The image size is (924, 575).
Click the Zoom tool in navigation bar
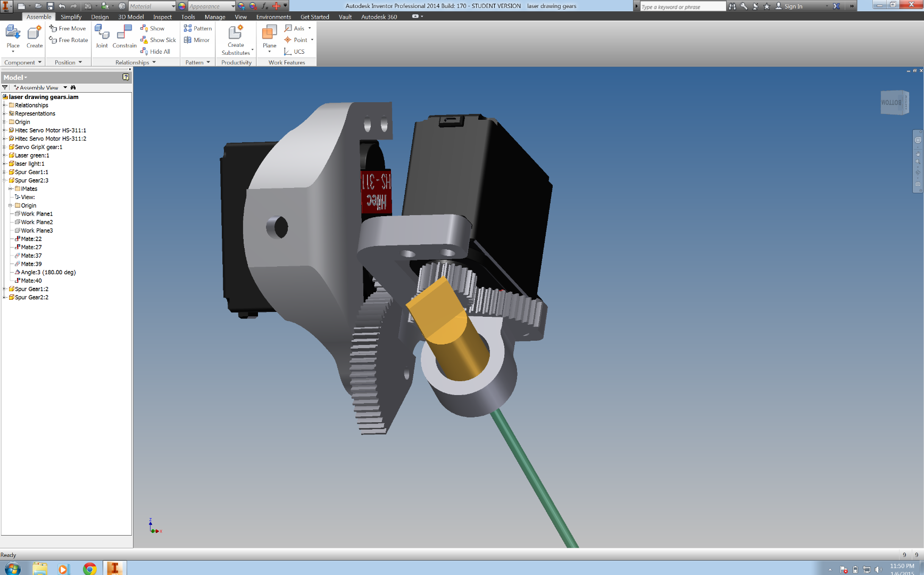tap(918, 161)
